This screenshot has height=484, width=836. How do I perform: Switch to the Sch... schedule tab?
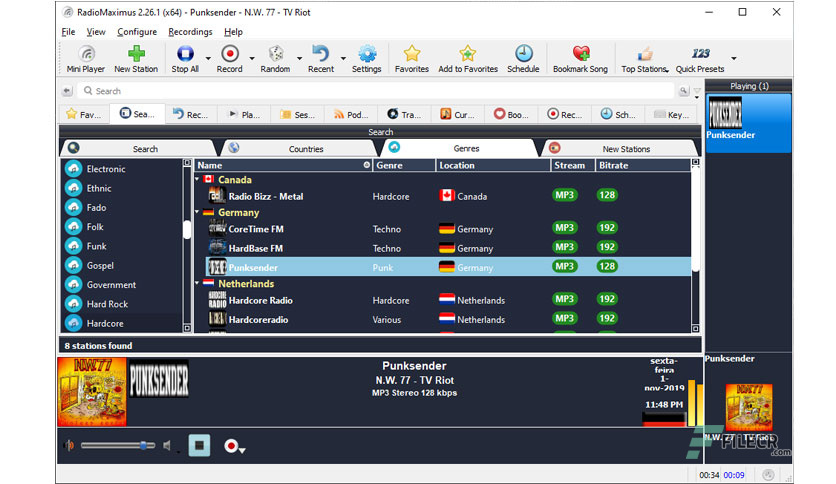point(617,114)
